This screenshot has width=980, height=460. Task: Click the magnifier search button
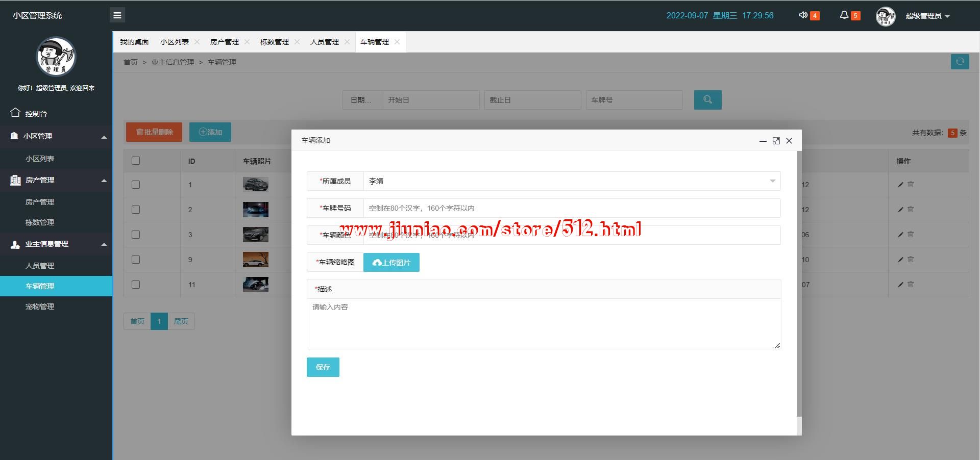pyautogui.click(x=707, y=100)
